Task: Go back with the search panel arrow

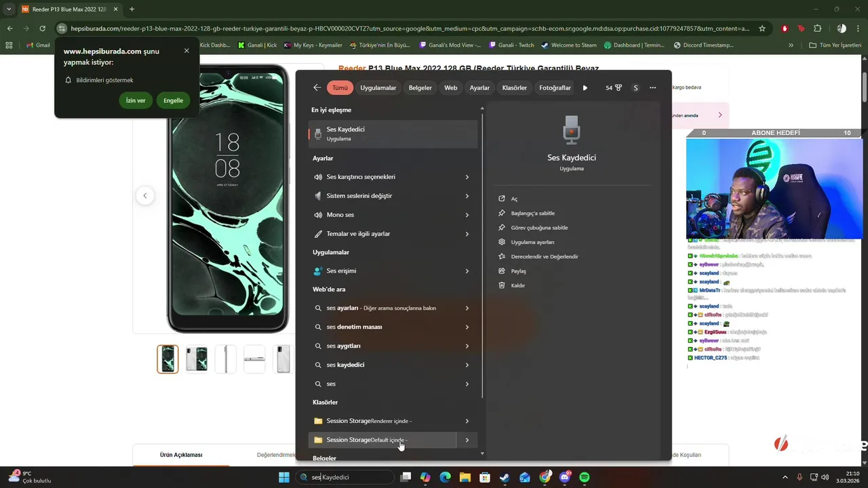Action: click(317, 87)
